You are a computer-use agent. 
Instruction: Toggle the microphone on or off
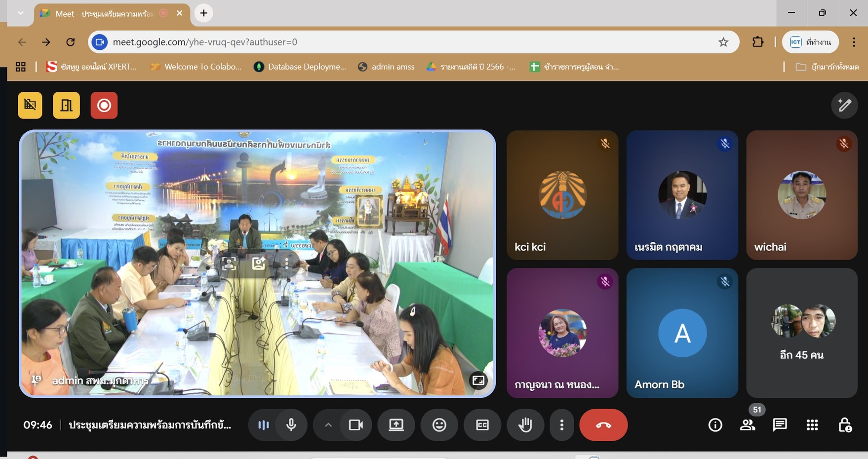(x=291, y=425)
